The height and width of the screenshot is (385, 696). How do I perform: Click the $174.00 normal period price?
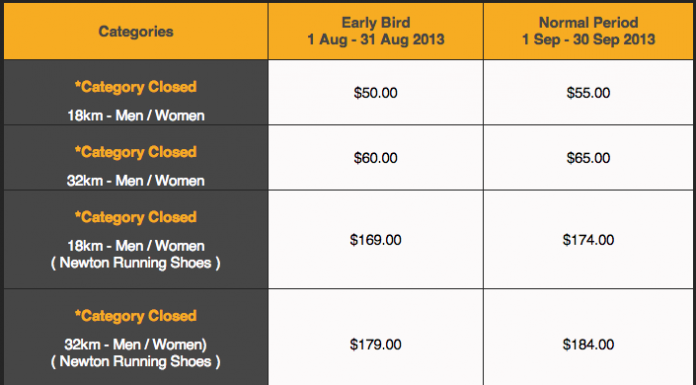(588, 240)
